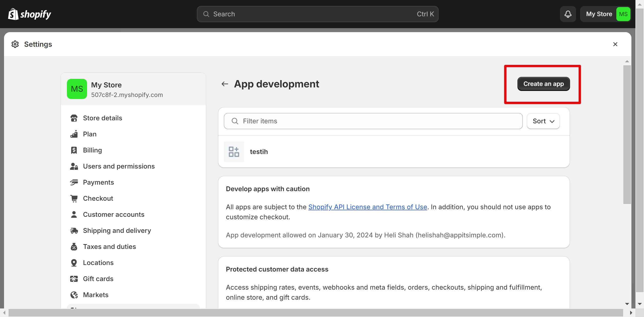Click the green MS store logo in sidebar
644x317 pixels.
pyautogui.click(x=77, y=89)
